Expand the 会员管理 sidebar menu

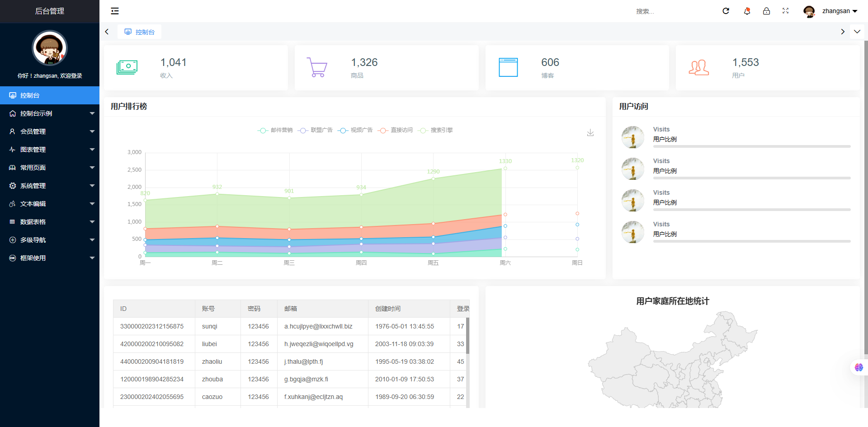point(50,131)
